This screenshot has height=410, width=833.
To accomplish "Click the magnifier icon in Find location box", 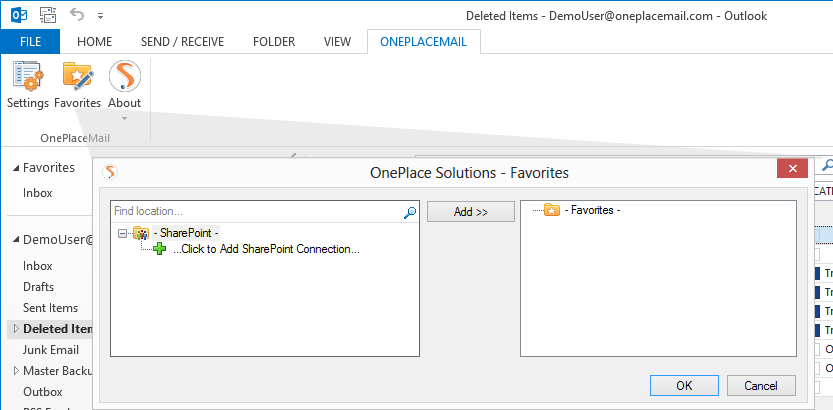I will (x=409, y=212).
